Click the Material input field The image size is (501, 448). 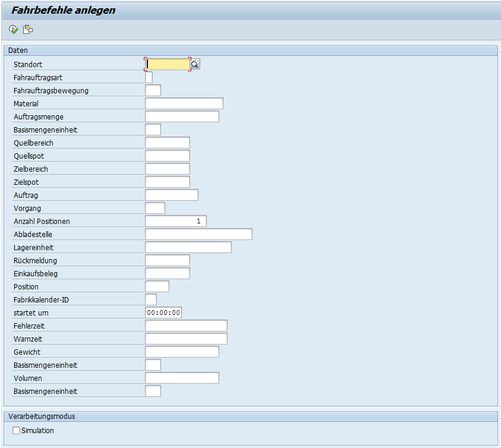tap(184, 103)
